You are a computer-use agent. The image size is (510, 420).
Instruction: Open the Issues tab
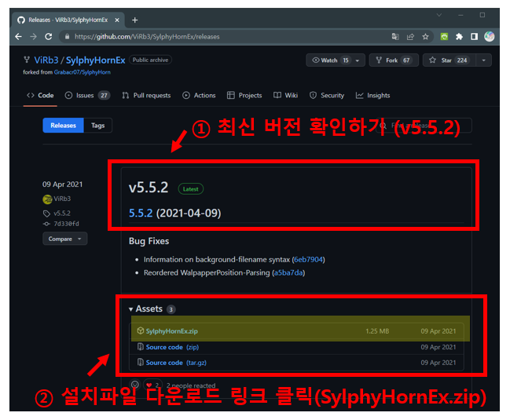click(87, 96)
